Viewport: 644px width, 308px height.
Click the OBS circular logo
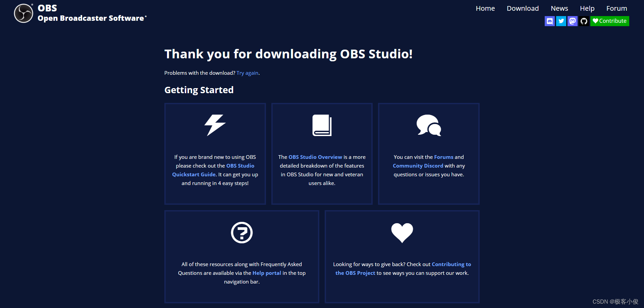(23, 13)
